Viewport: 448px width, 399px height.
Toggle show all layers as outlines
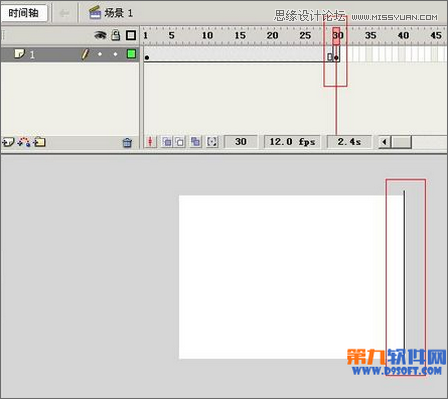tap(131, 35)
